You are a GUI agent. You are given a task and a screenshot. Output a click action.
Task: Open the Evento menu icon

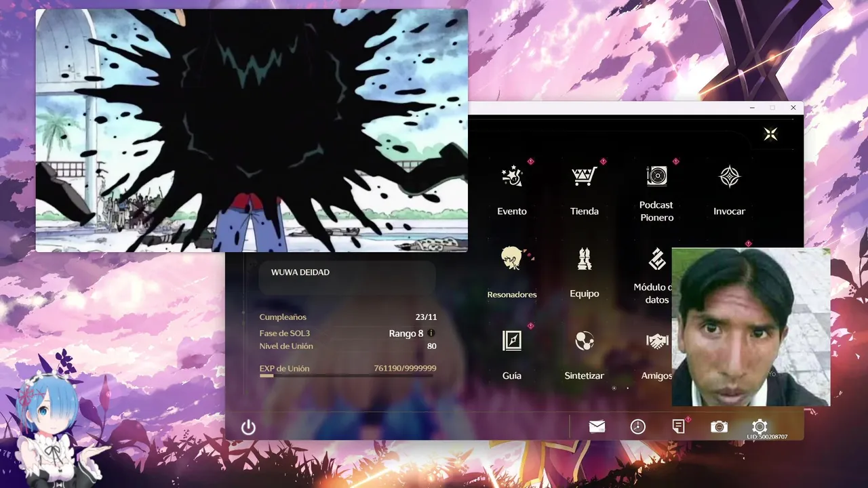coord(512,177)
